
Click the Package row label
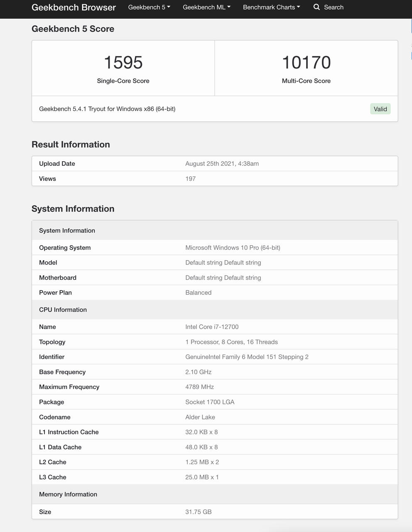pos(51,402)
